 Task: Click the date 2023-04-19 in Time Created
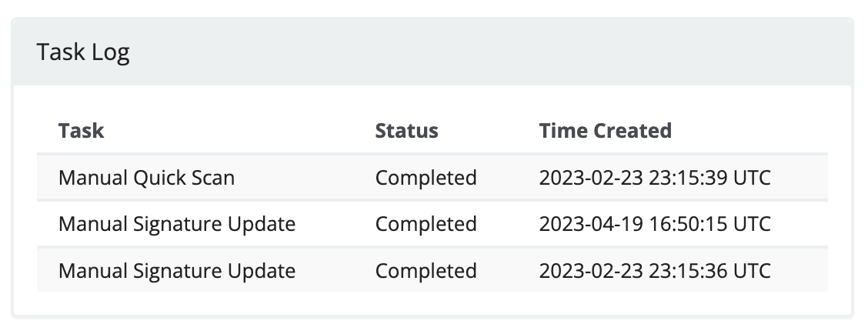591,224
